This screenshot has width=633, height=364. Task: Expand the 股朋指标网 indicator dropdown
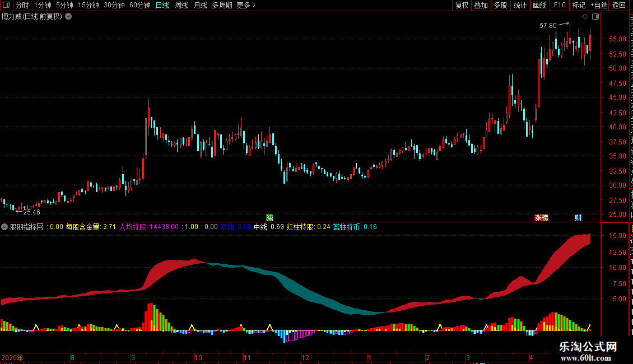tap(4, 227)
